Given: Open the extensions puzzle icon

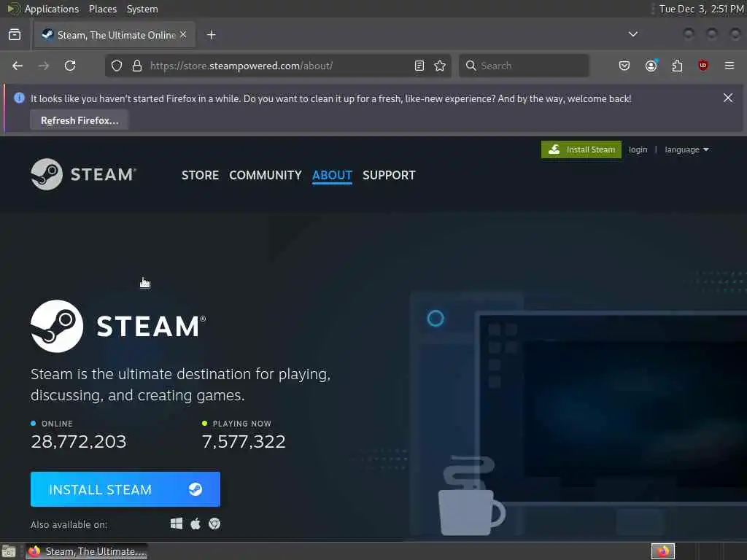Looking at the screenshot, I should [x=677, y=66].
